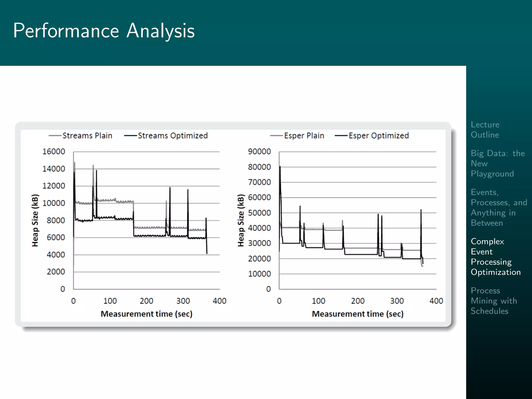Click the black Esper Optimized legend line

click(x=341, y=136)
